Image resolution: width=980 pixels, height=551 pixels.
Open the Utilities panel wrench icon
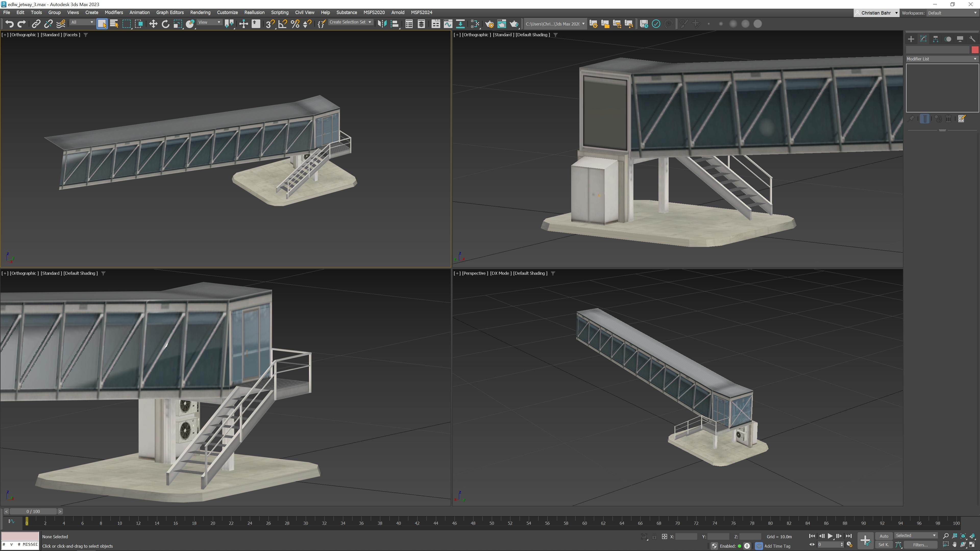point(972,39)
